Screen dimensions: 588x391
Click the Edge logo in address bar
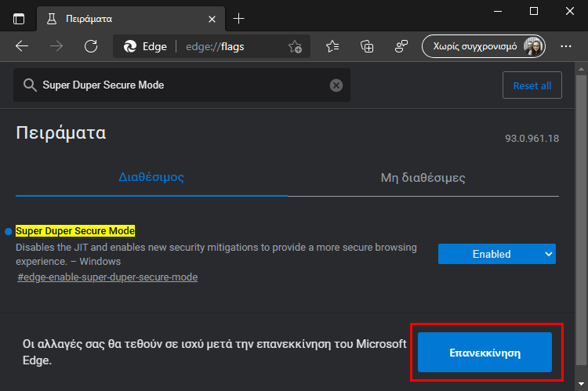129,46
